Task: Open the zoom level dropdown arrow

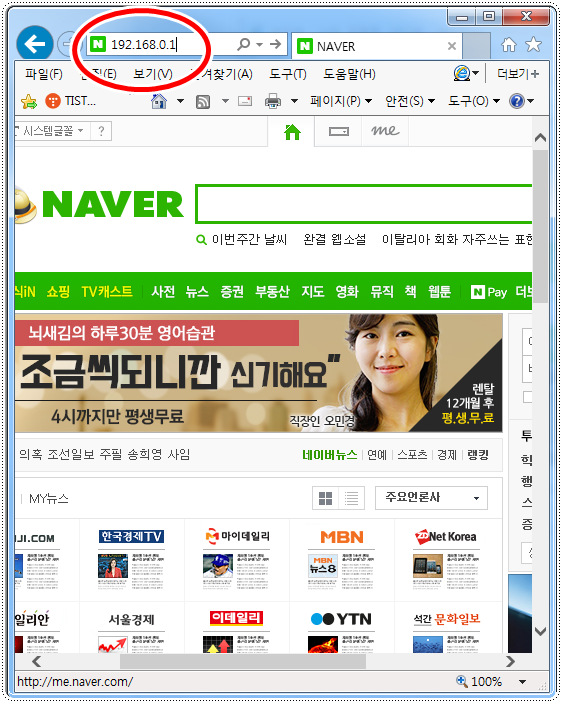Action: coord(523,682)
